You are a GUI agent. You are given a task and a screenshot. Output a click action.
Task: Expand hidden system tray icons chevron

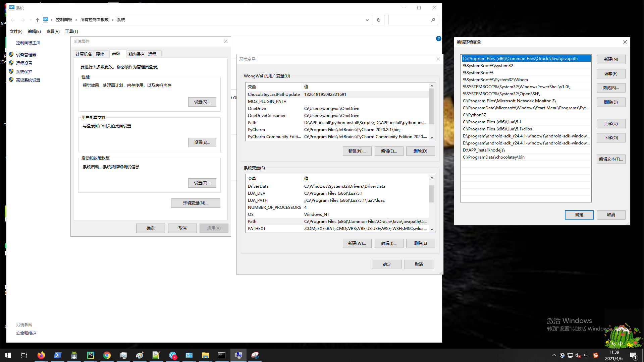click(554, 355)
